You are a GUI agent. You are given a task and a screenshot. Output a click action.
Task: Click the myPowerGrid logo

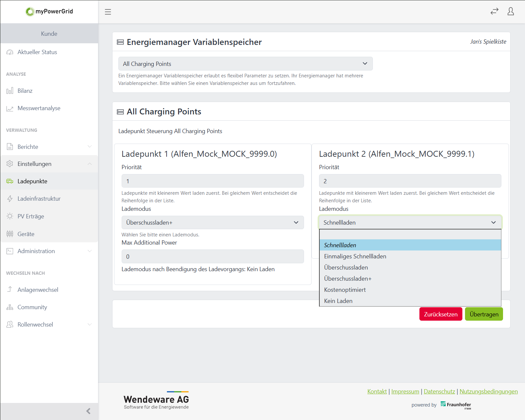49,11
